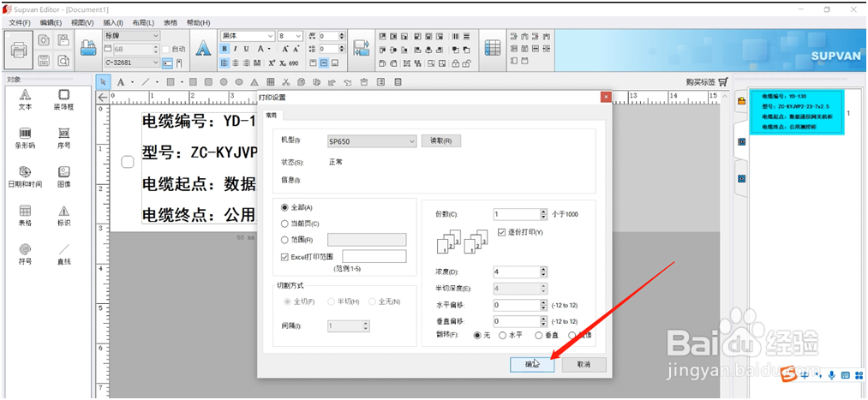Toggle Italic formatting
This screenshot has width=868, height=400.
236,49
